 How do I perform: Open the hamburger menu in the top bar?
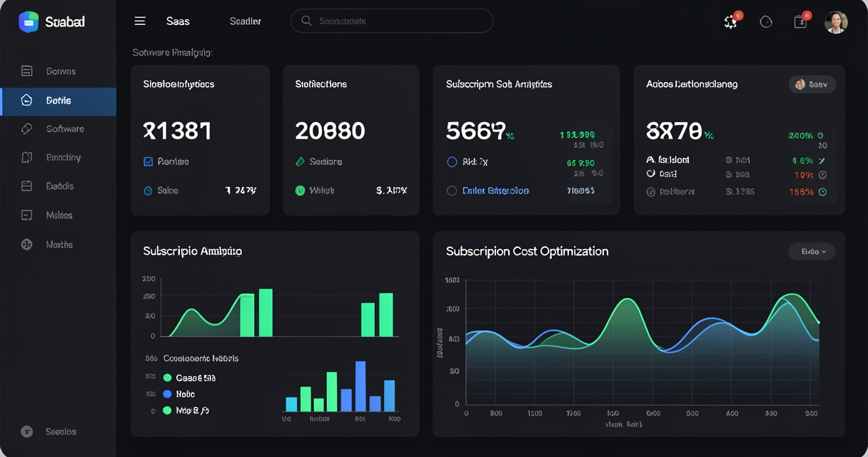point(140,21)
